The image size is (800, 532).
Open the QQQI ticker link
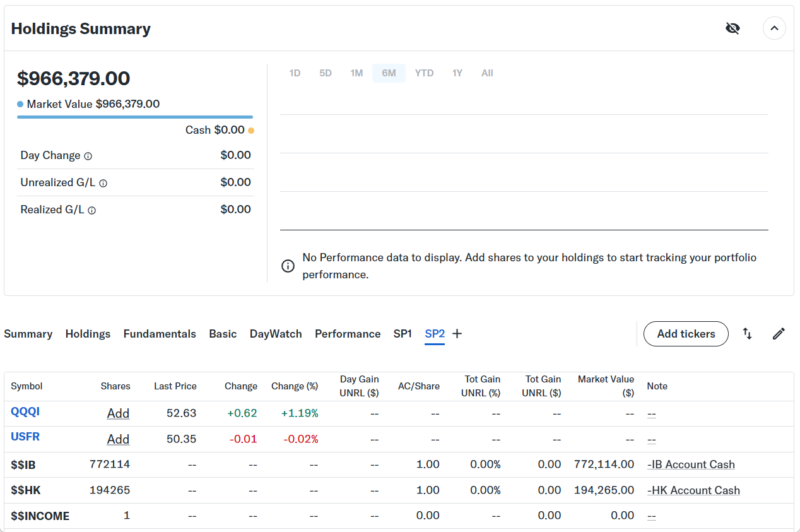[x=25, y=412]
